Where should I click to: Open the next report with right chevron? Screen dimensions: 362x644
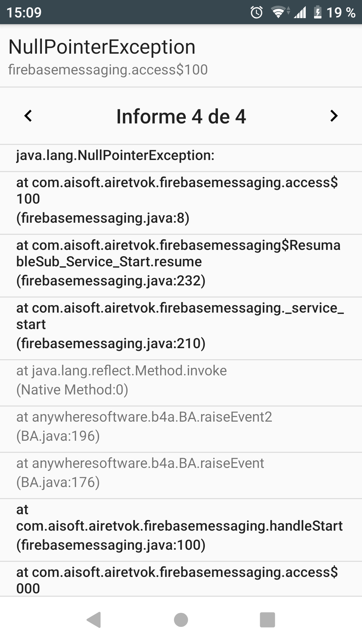click(334, 116)
